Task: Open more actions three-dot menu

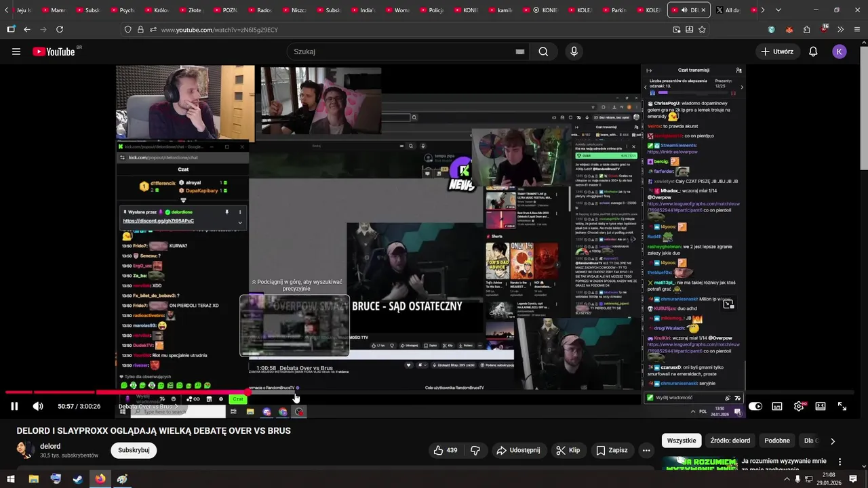Action: point(646,450)
